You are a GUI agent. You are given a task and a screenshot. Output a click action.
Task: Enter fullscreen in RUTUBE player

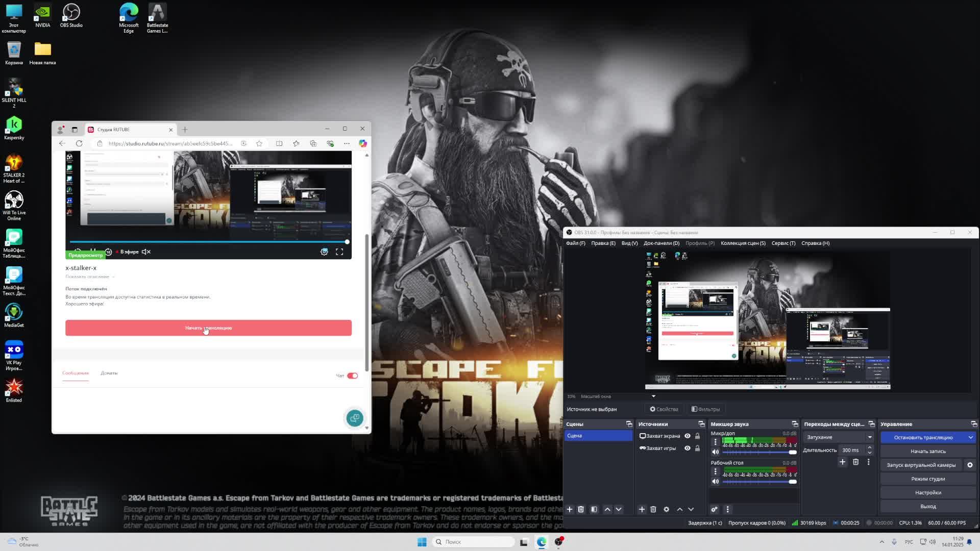[339, 252]
